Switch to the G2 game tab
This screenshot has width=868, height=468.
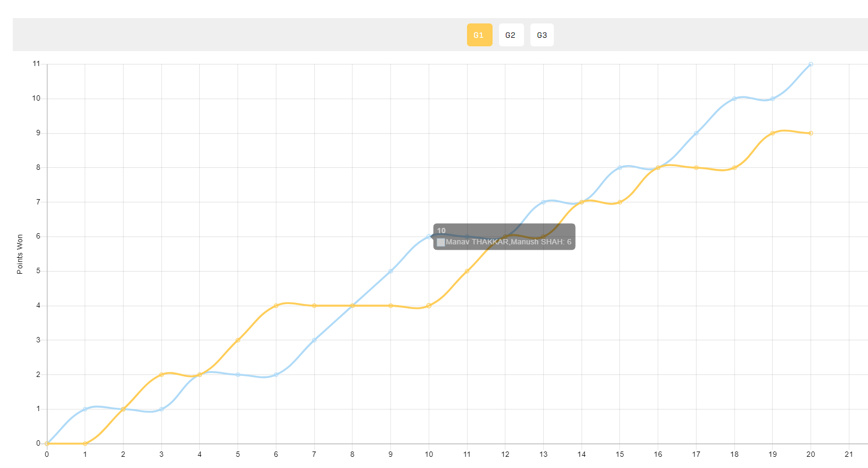(x=511, y=35)
